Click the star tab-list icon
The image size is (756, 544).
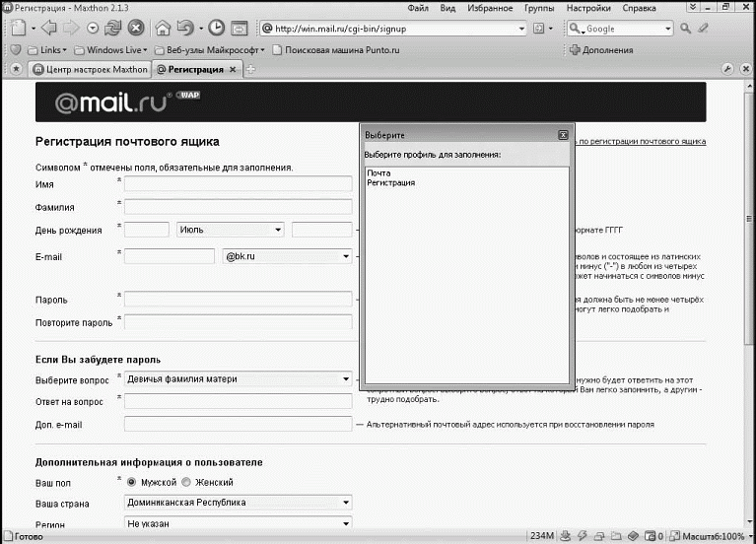click(16, 69)
